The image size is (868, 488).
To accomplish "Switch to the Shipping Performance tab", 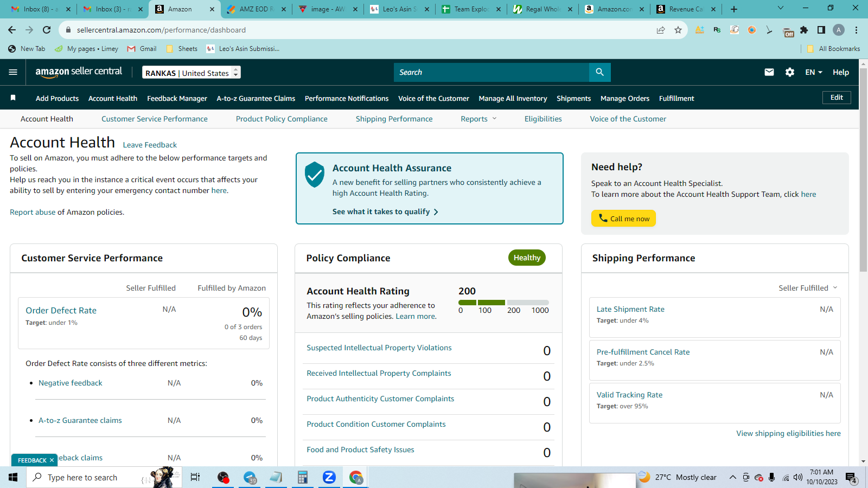I will pos(394,119).
